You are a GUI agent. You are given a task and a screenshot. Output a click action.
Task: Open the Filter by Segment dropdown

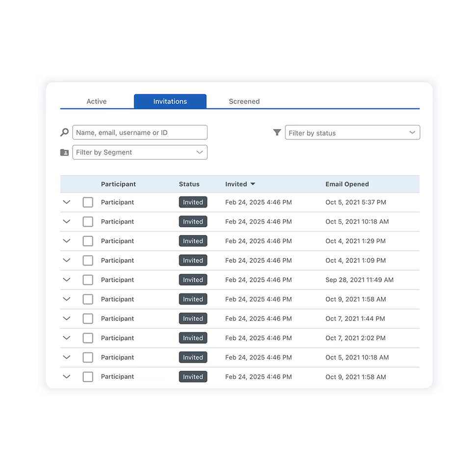[140, 152]
